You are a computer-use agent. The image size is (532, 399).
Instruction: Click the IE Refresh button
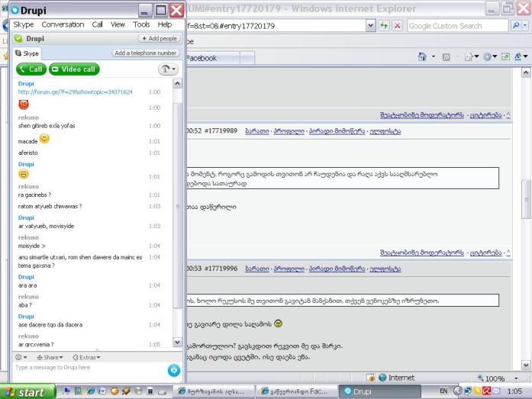[384, 25]
